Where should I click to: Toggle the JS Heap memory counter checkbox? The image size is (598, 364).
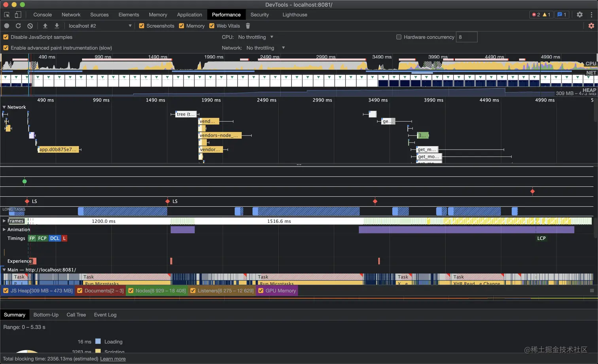tap(6, 290)
